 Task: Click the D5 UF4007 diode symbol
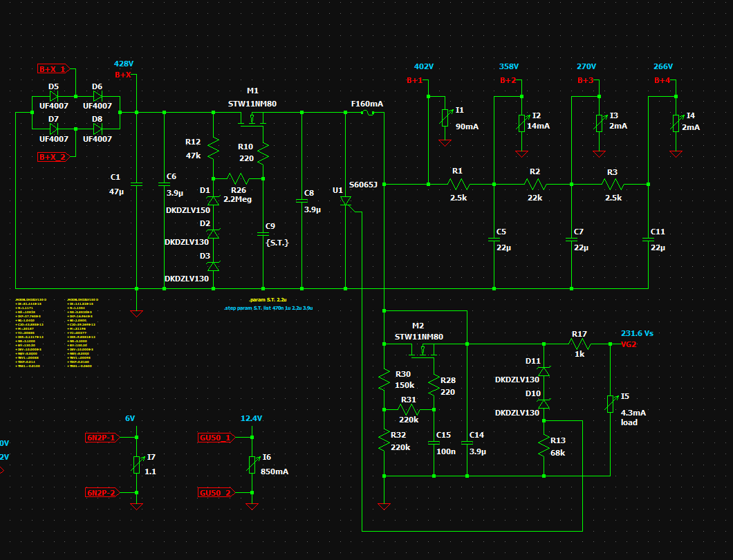[54, 97]
